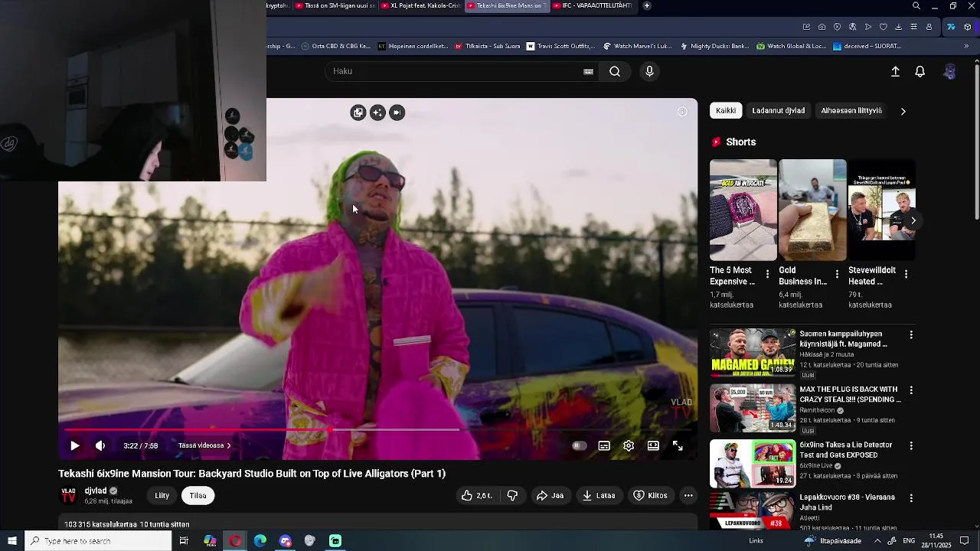
Task: Open options for 'Suomen kamppailuhypen' video
Action: [x=911, y=335]
